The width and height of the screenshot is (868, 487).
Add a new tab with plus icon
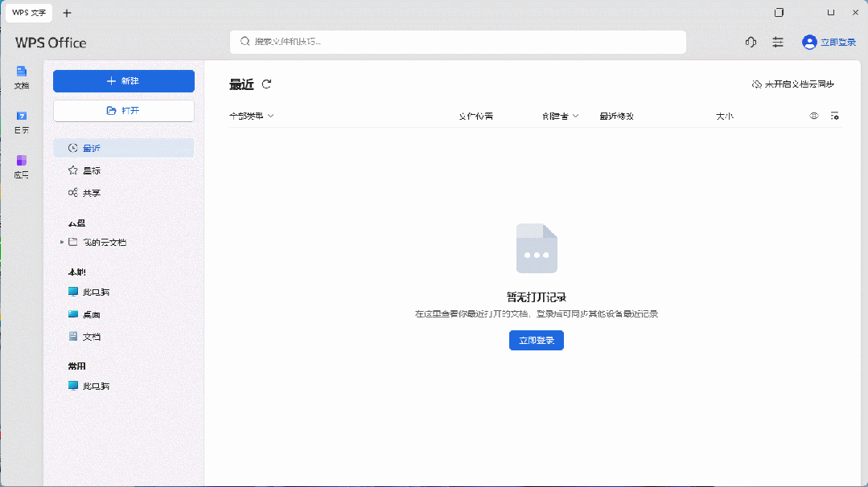pyautogui.click(x=67, y=13)
